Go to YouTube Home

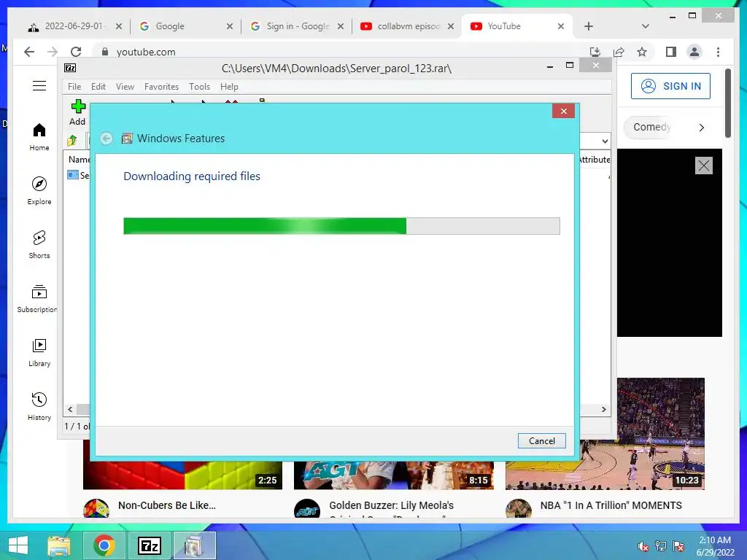(x=39, y=137)
